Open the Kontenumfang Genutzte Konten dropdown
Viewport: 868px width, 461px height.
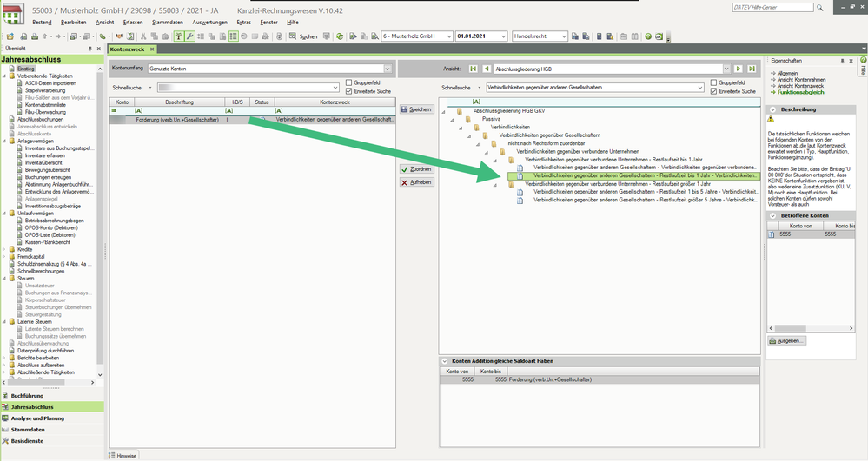(x=388, y=69)
